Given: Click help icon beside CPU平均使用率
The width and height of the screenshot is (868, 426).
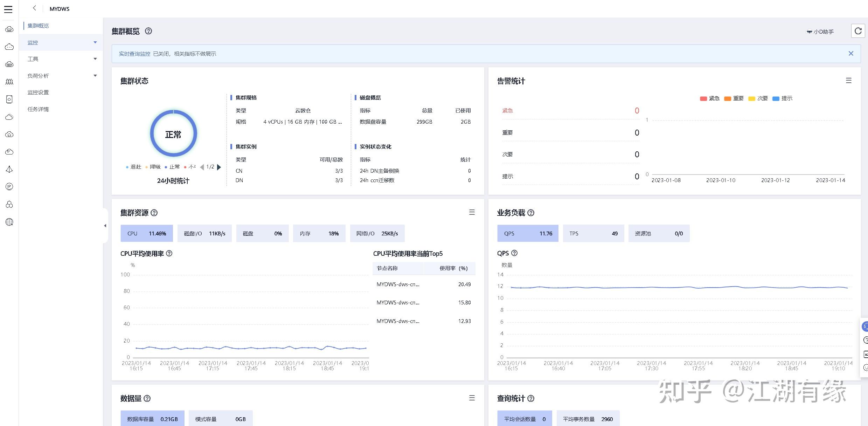Looking at the screenshot, I should tap(169, 253).
